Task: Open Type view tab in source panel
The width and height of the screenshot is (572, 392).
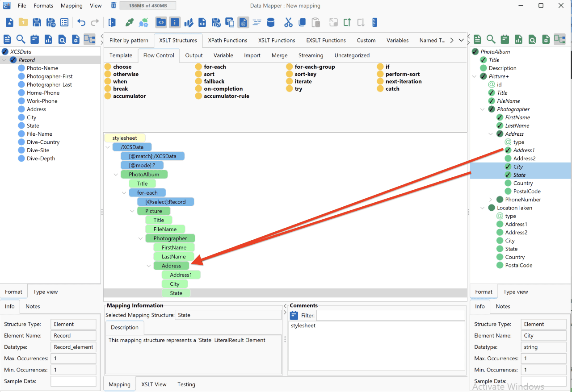Action: click(x=46, y=292)
